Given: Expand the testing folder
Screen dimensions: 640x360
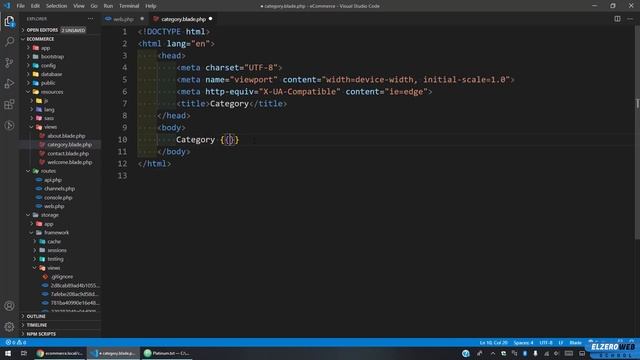Looking at the screenshot, I should (60, 259).
